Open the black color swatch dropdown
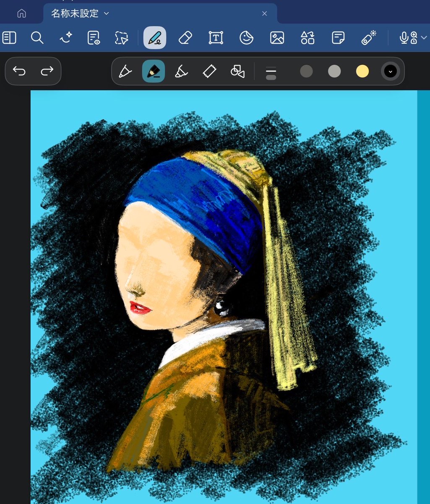The height and width of the screenshot is (504, 430). [x=390, y=71]
